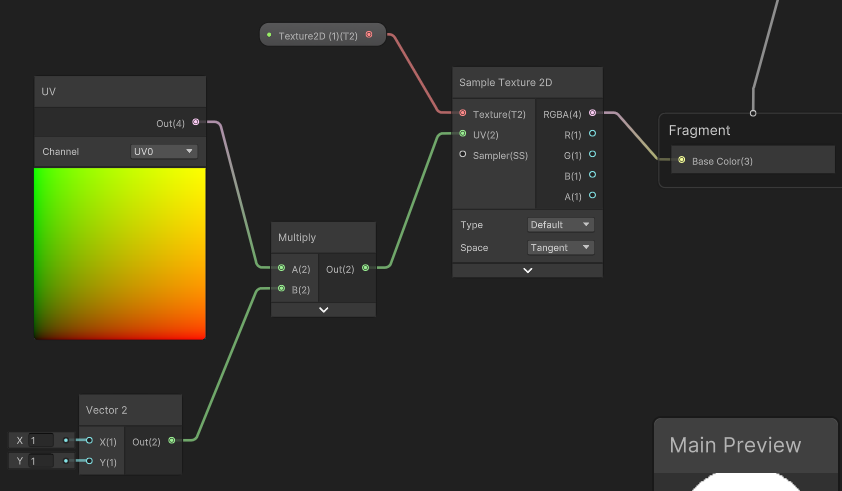
Task: Click the R(1) output port
Action: [592, 133]
